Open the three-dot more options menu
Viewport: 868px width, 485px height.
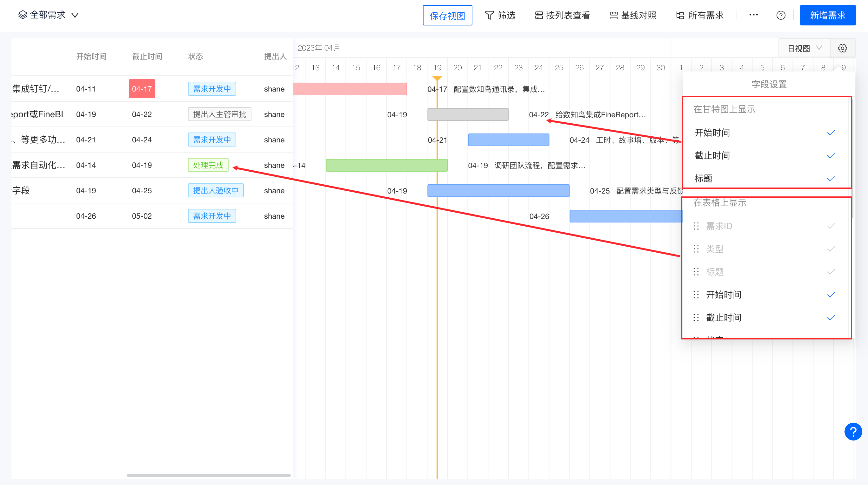753,15
